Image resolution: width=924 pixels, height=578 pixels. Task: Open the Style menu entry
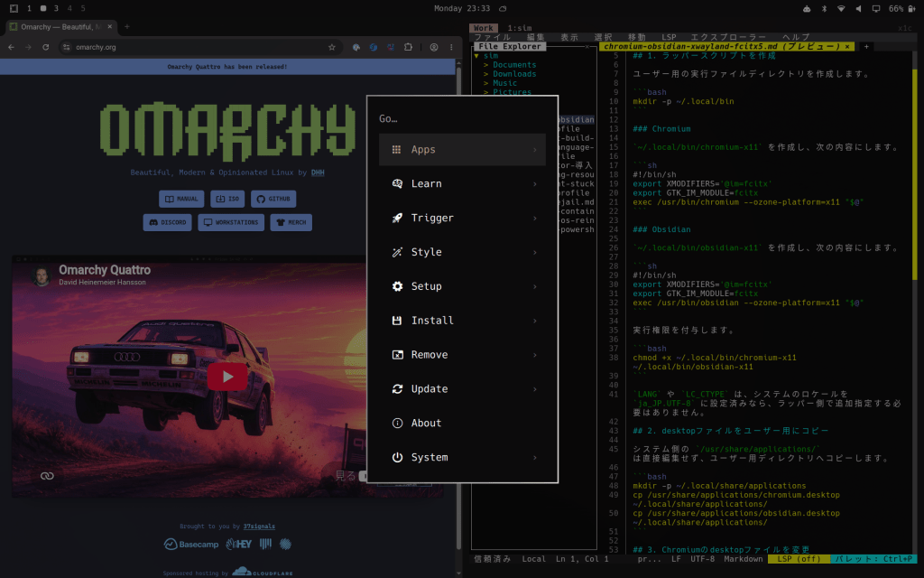point(462,253)
